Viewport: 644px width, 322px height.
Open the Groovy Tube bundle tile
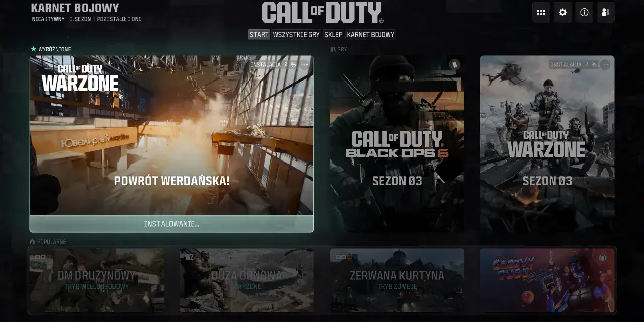tap(547, 280)
